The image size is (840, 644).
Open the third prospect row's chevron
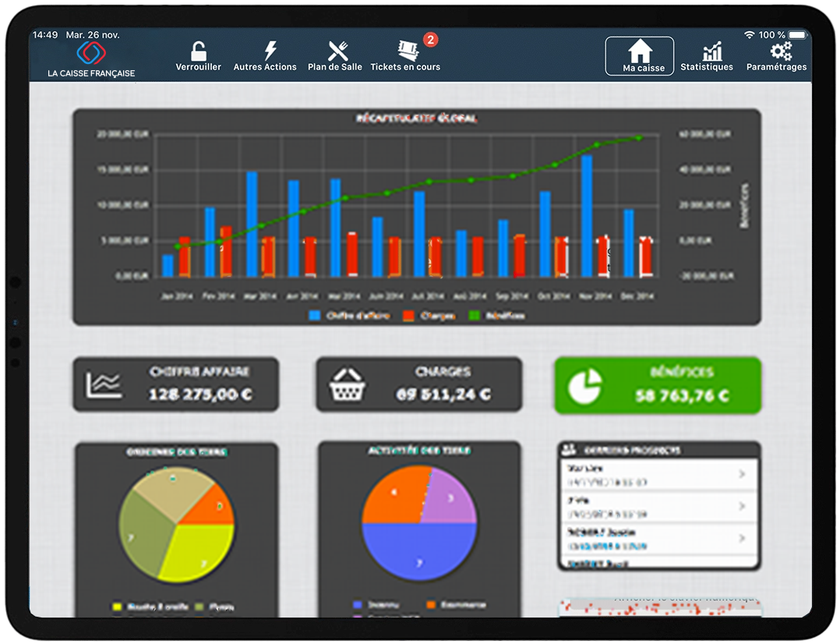[742, 539]
